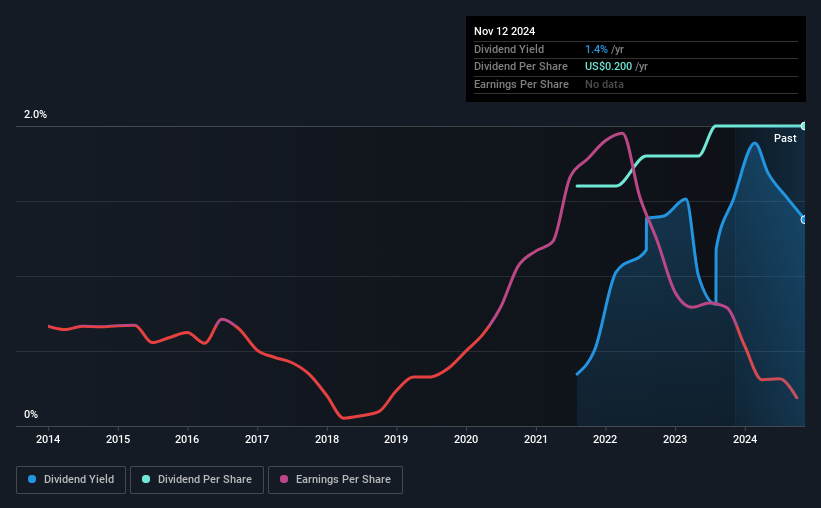Screen dimensions: 821x508
Task: Click the 2021 x-axis label
Action: click(x=536, y=439)
